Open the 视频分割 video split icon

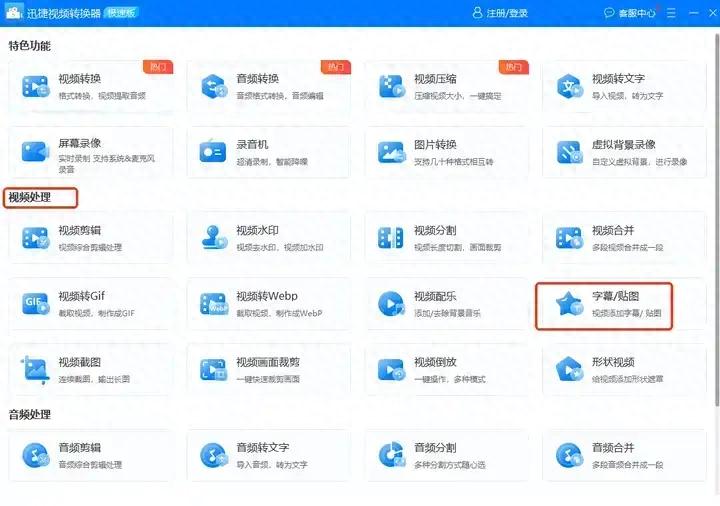(391, 238)
